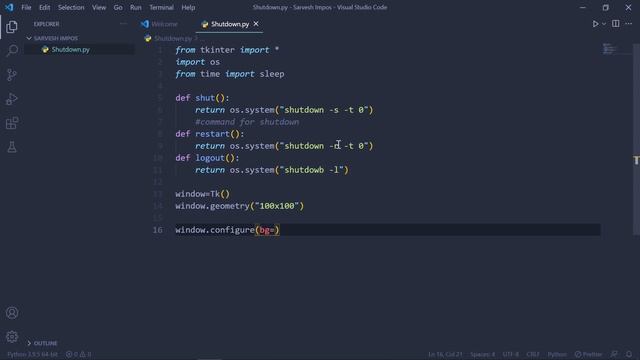The width and height of the screenshot is (640, 360).
Task: Open the Run menu
Action: point(136,7)
